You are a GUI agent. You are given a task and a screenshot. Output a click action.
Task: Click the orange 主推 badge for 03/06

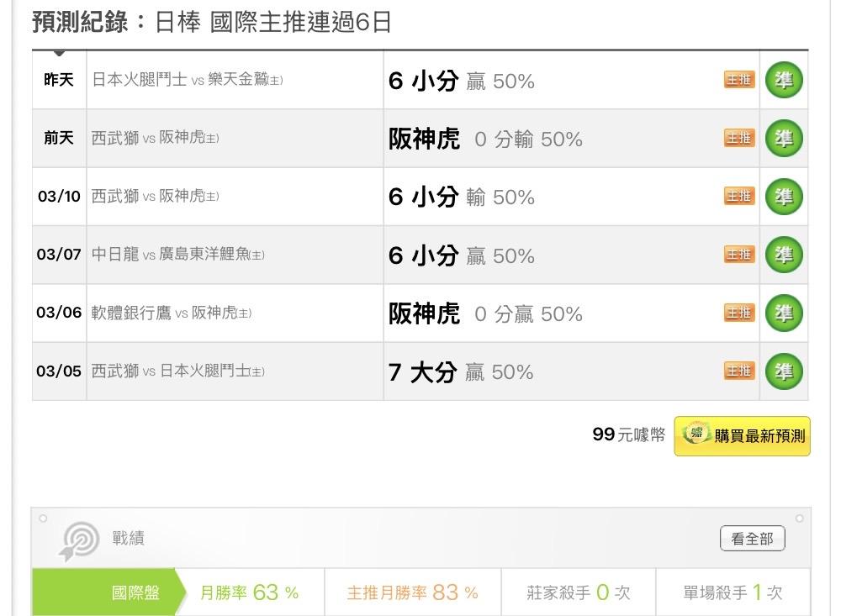(739, 313)
